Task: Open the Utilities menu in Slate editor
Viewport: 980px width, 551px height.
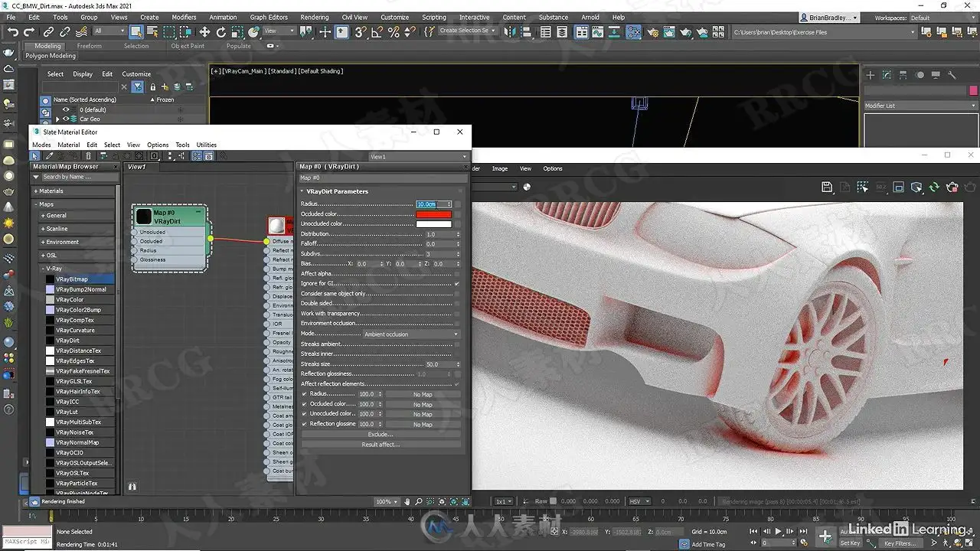Action: [x=207, y=145]
